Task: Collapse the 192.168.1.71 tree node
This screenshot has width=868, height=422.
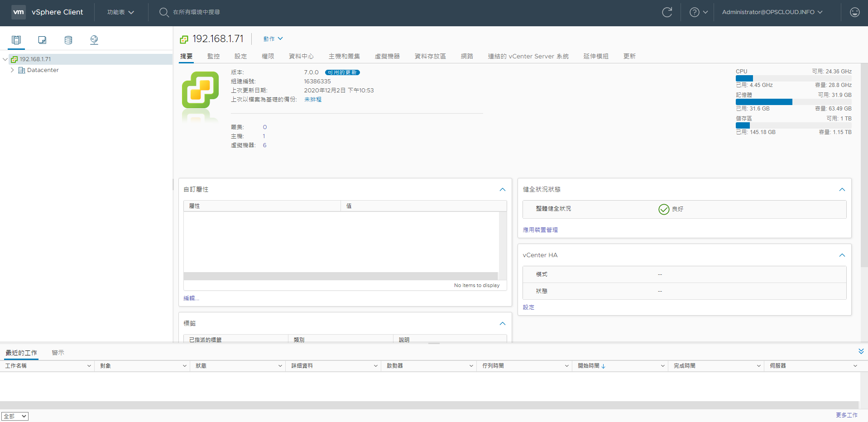Action: (5, 59)
